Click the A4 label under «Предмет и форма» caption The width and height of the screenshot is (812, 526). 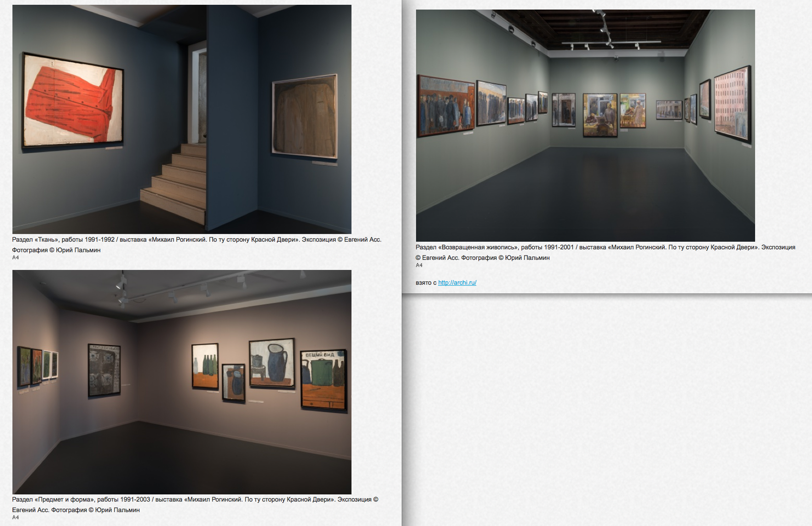point(15,517)
